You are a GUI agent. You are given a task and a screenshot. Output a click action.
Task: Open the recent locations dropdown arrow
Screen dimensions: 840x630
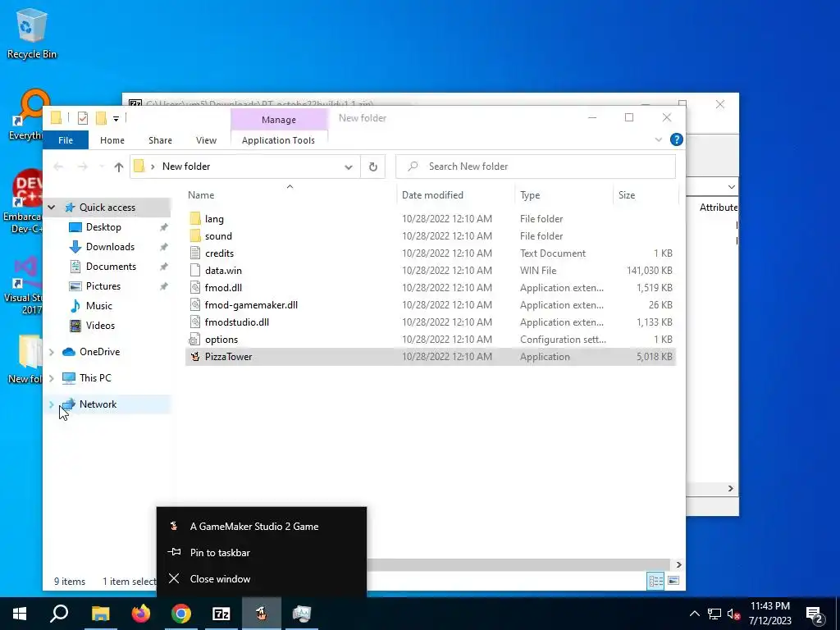[x=102, y=167]
